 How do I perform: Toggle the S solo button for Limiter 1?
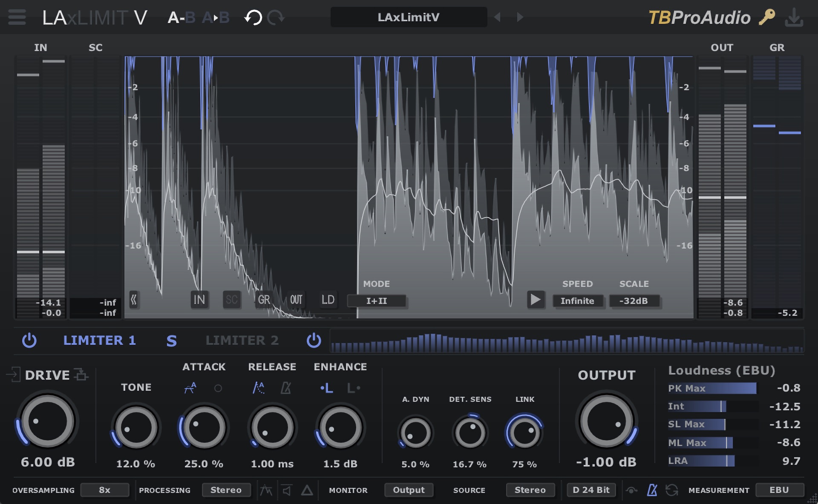point(171,341)
